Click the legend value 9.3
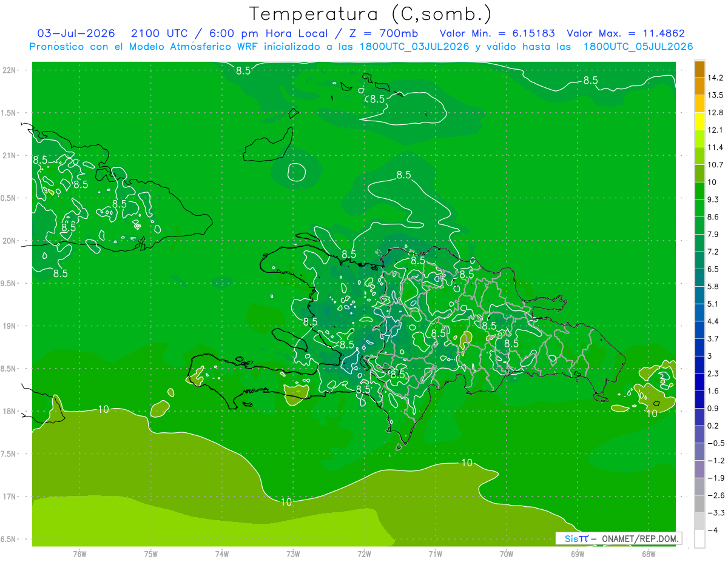 click(714, 199)
